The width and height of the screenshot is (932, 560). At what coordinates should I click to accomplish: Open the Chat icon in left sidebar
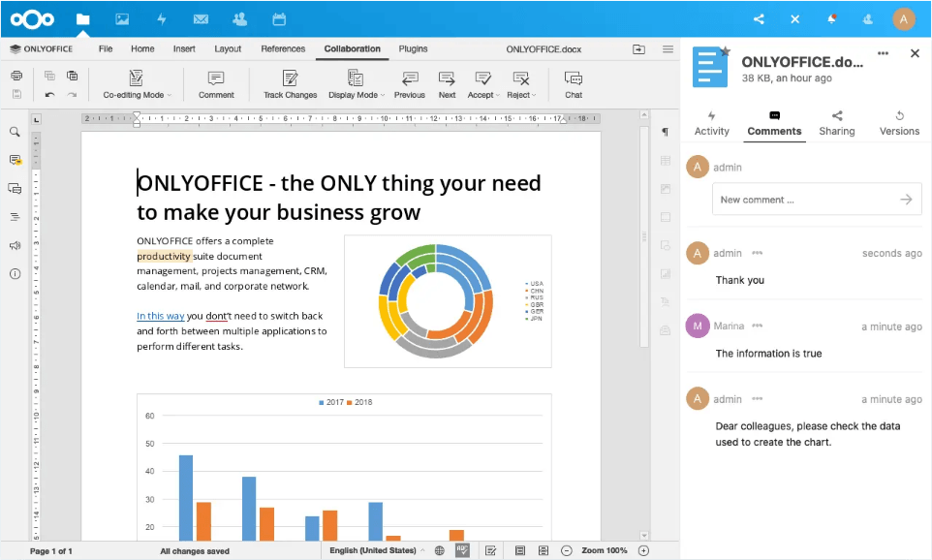point(15,189)
